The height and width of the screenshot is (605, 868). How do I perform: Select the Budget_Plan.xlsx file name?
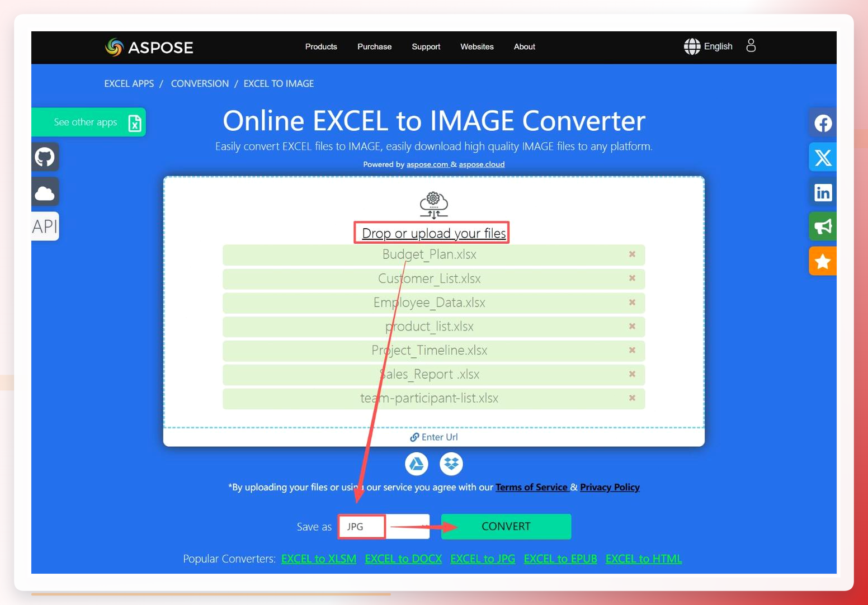pyautogui.click(x=430, y=254)
